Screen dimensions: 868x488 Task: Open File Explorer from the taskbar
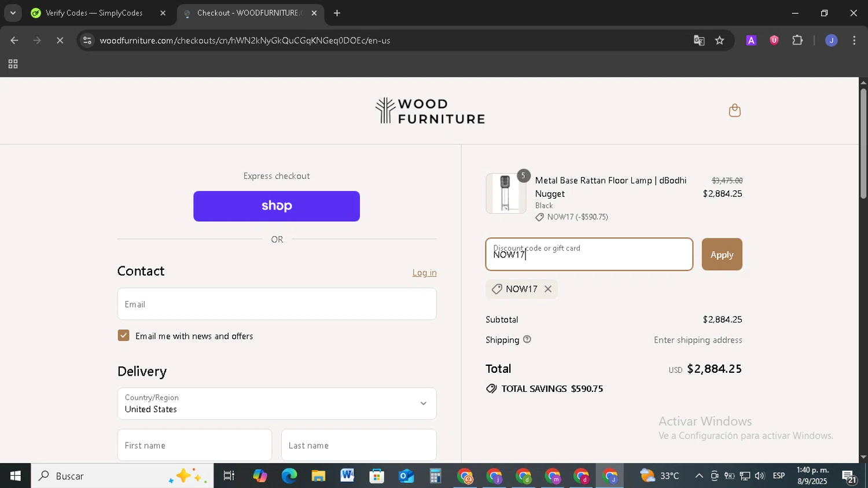(x=318, y=476)
